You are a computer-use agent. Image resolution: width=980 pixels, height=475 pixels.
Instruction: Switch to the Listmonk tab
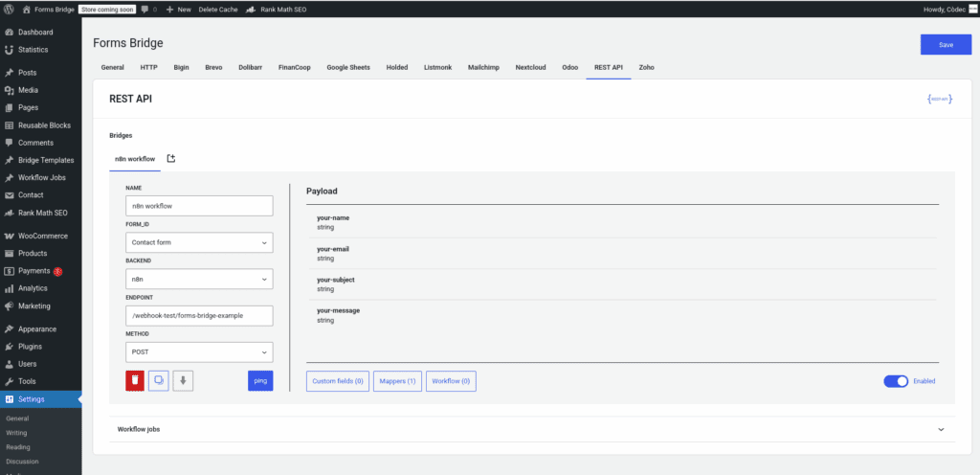pos(437,67)
